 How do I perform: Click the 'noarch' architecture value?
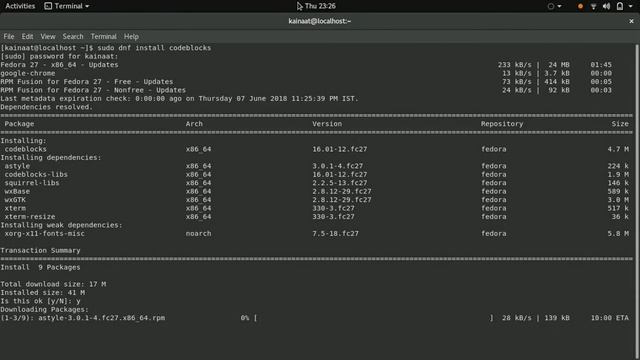(198, 234)
